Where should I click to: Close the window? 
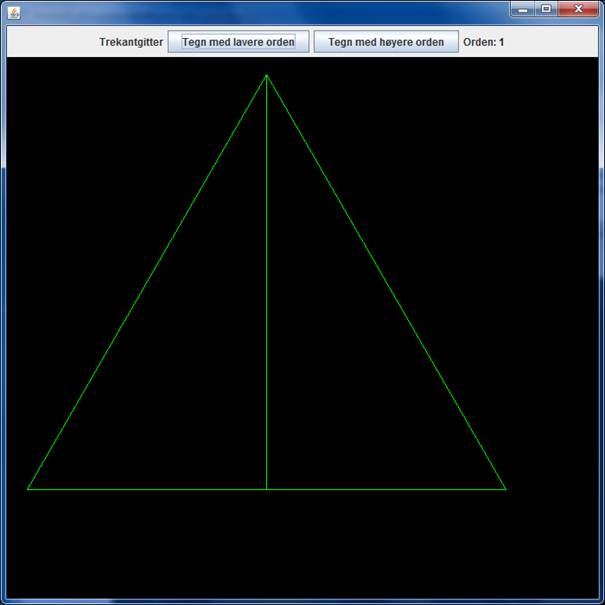point(578,9)
